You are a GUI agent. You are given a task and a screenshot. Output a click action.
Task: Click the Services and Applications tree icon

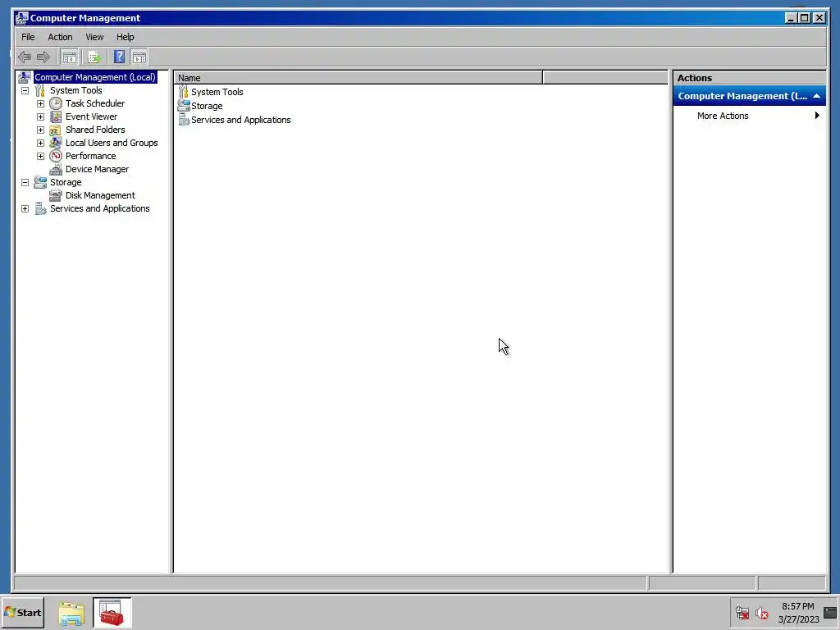tap(41, 208)
